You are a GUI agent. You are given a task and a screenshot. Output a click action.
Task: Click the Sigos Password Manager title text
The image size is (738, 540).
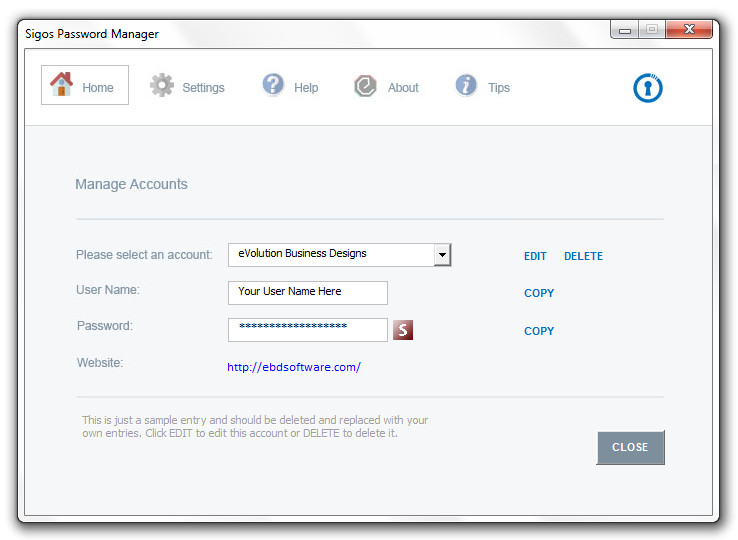coord(92,34)
